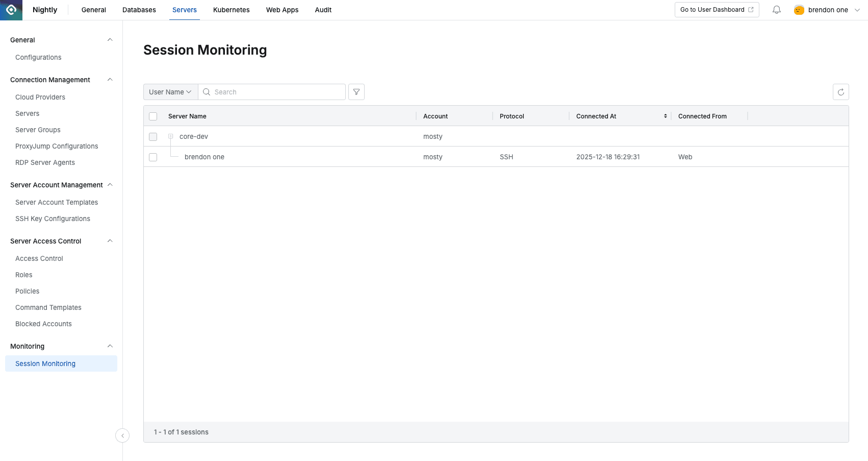Click the refresh icon above the table

click(x=840, y=92)
